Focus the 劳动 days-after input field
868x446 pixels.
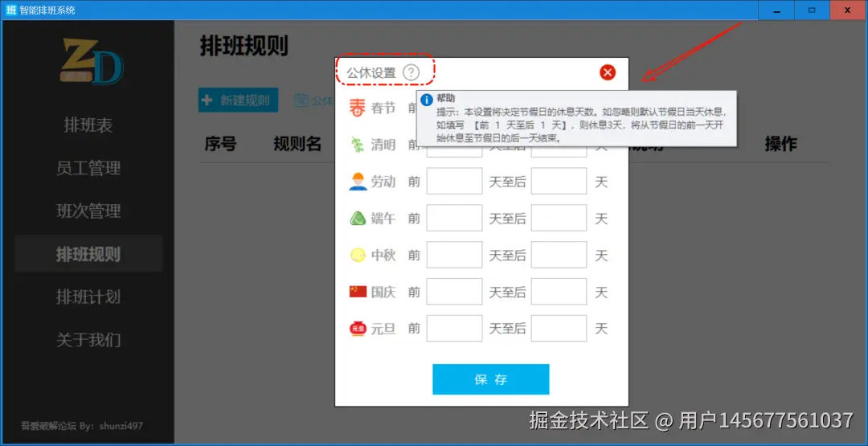559,182
